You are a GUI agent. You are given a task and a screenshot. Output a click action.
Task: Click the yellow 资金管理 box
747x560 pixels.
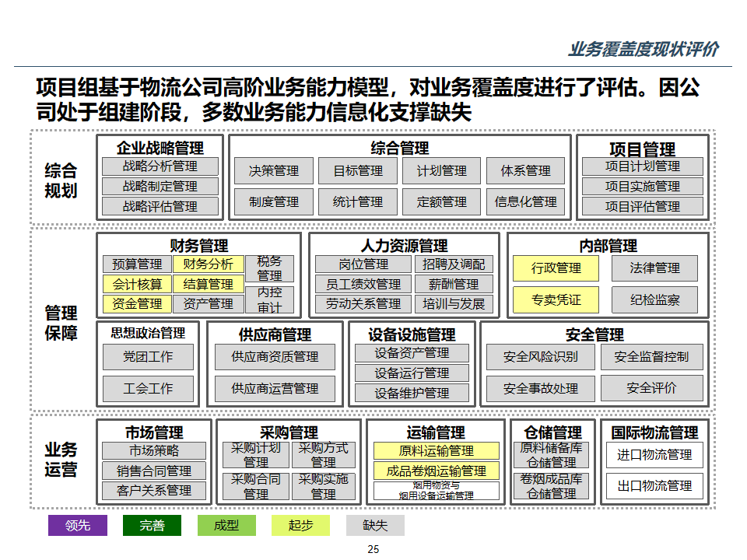point(137,304)
